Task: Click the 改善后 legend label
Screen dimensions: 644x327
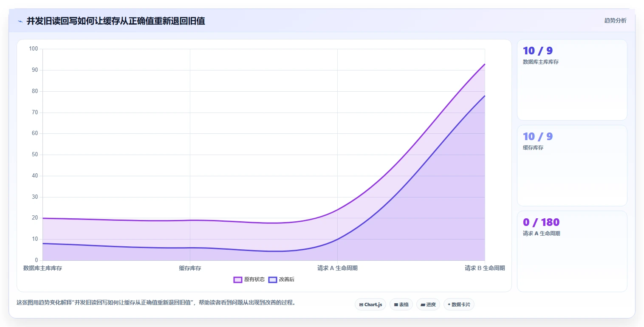Action: [x=287, y=279]
